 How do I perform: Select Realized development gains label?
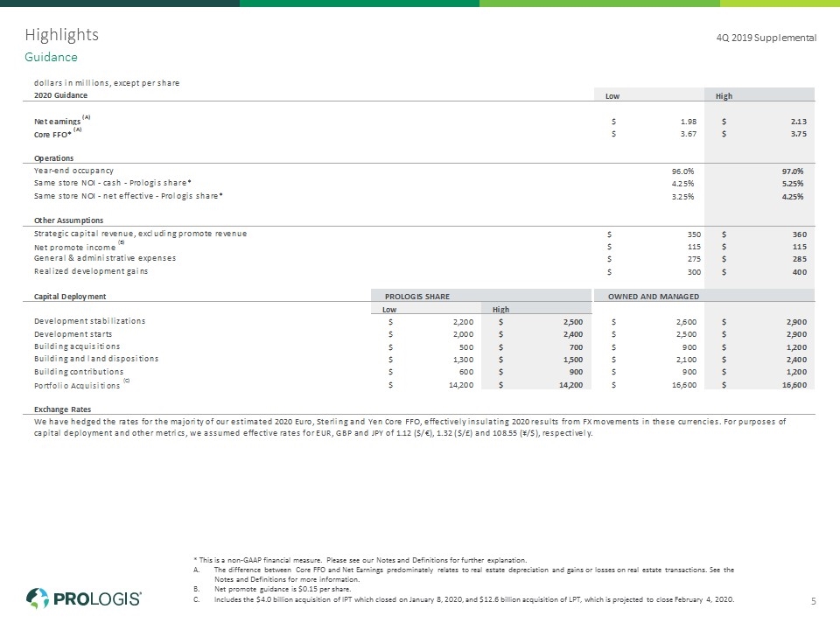(91, 271)
